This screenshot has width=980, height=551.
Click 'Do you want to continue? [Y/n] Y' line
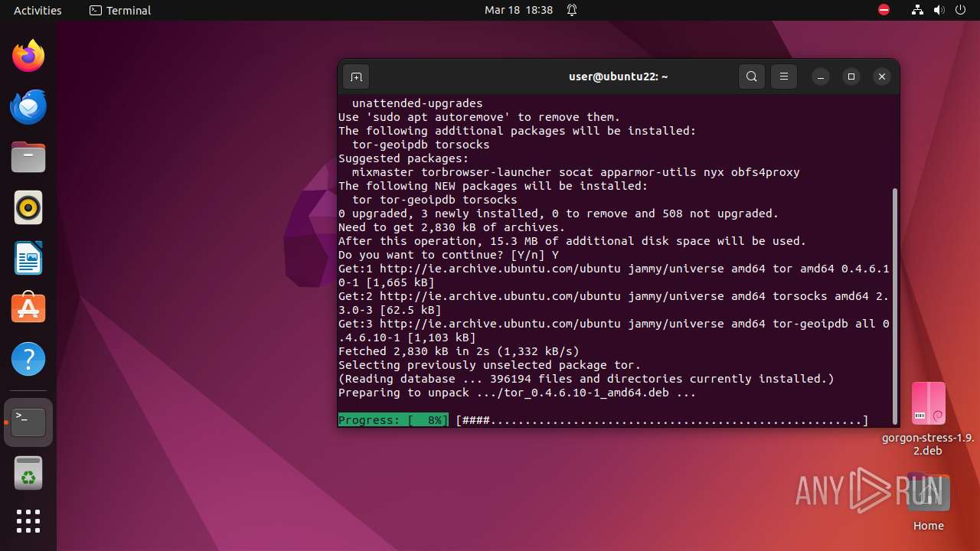point(449,255)
